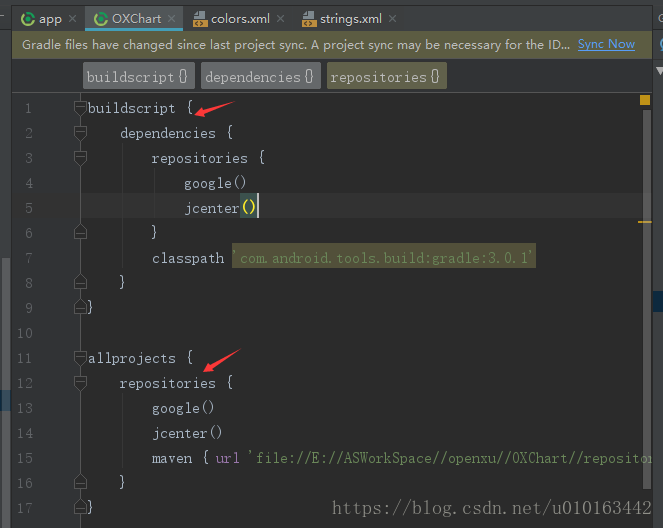Click the Sync Now link

click(606, 44)
